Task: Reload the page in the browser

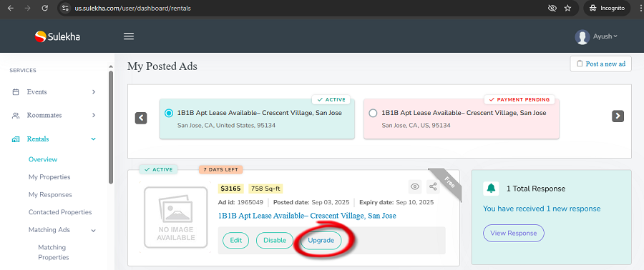Action: click(45, 8)
